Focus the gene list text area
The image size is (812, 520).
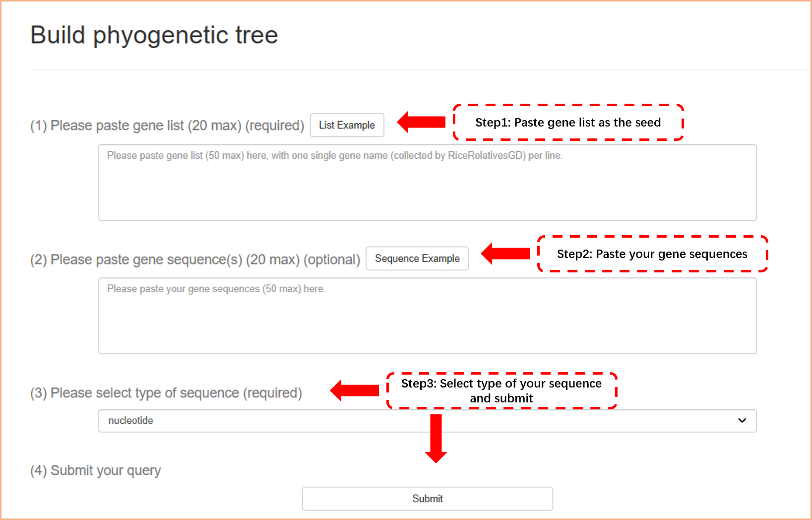(x=427, y=183)
